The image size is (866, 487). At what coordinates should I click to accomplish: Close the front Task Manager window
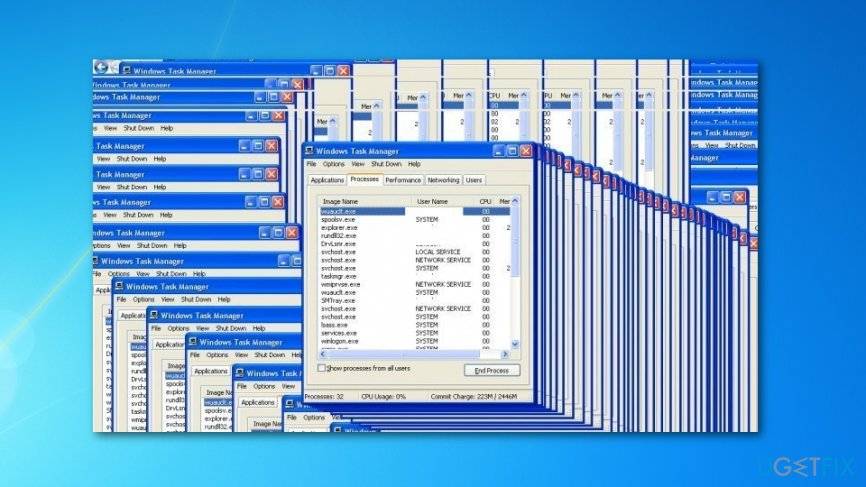click(x=526, y=151)
